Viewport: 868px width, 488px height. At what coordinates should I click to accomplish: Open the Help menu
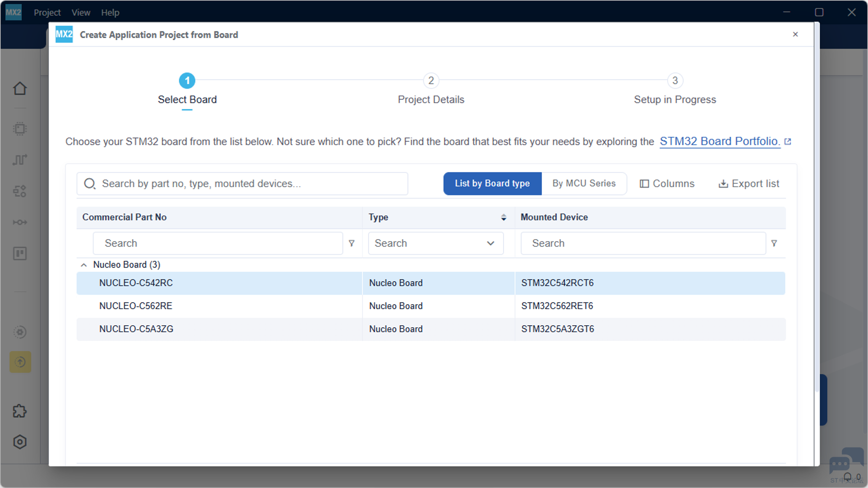pos(110,12)
